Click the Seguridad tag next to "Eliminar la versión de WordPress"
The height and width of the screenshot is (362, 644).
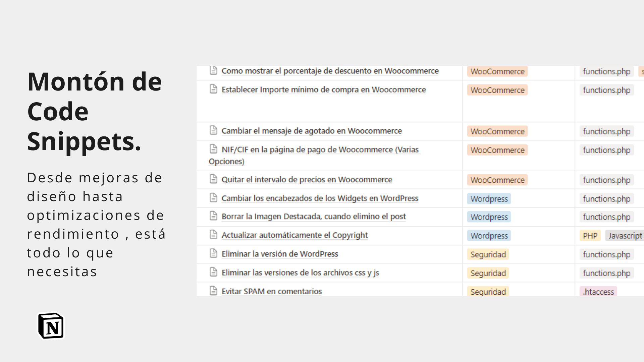(488, 254)
